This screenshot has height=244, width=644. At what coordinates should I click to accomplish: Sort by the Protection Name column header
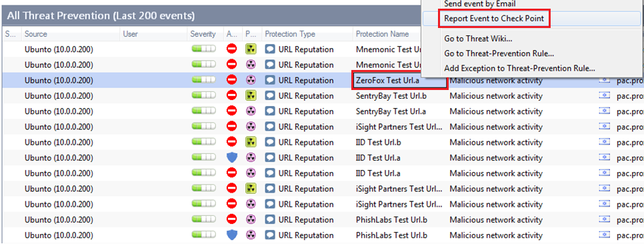coord(382,34)
